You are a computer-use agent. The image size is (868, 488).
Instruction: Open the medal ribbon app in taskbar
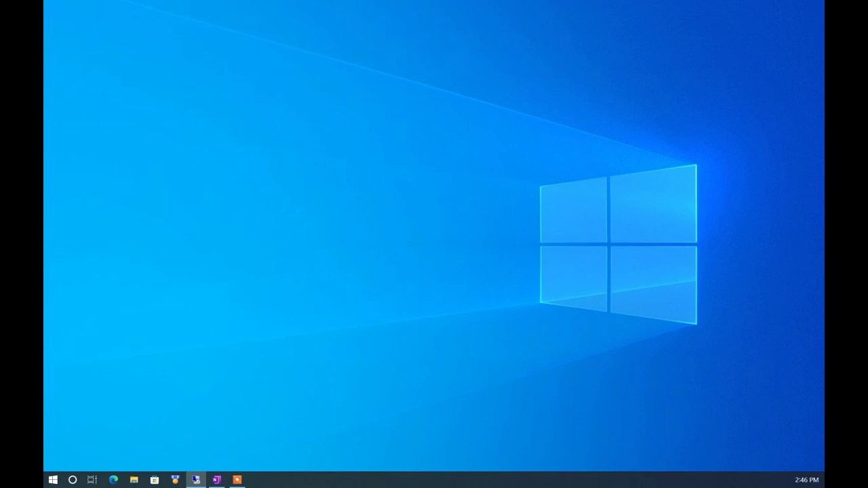[175, 480]
